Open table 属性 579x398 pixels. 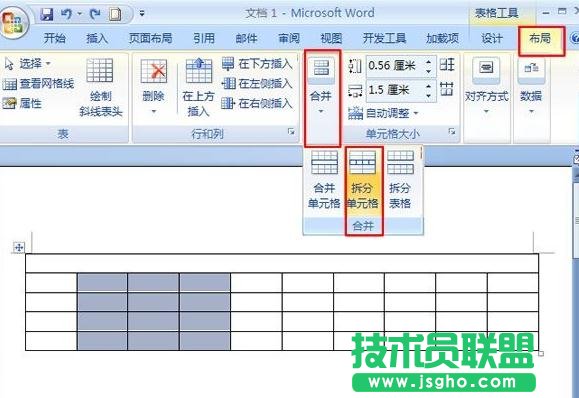(22, 103)
